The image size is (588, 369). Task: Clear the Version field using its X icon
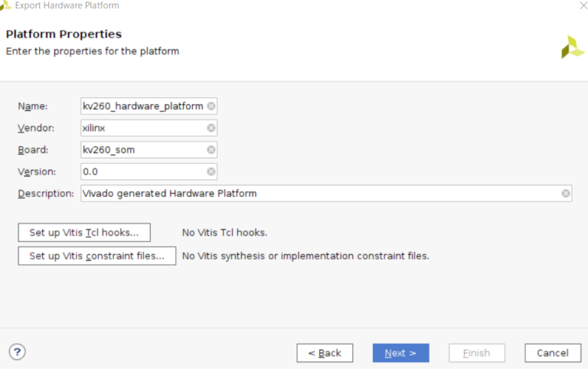211,171
